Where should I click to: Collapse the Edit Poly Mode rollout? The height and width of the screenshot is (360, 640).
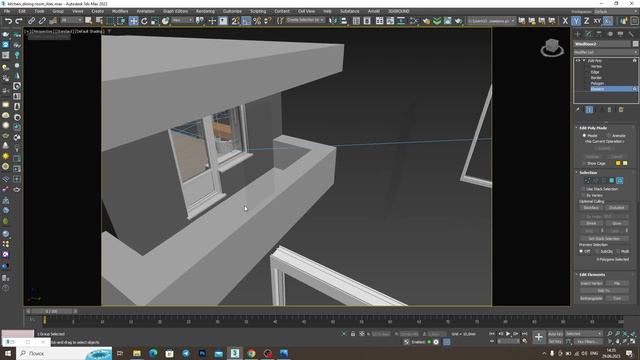pos(576,128)
